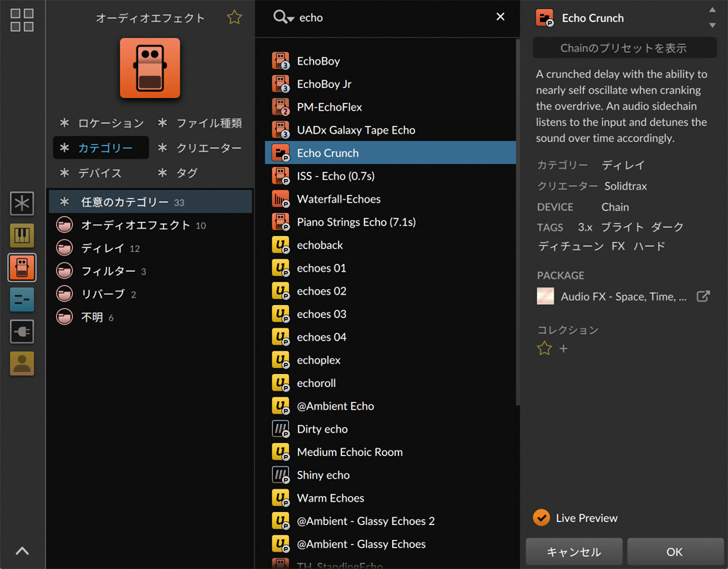This screenshot has height=569, width=728.
Task: Select 任意のカテゴリー row
Action: tap(150, 202)
